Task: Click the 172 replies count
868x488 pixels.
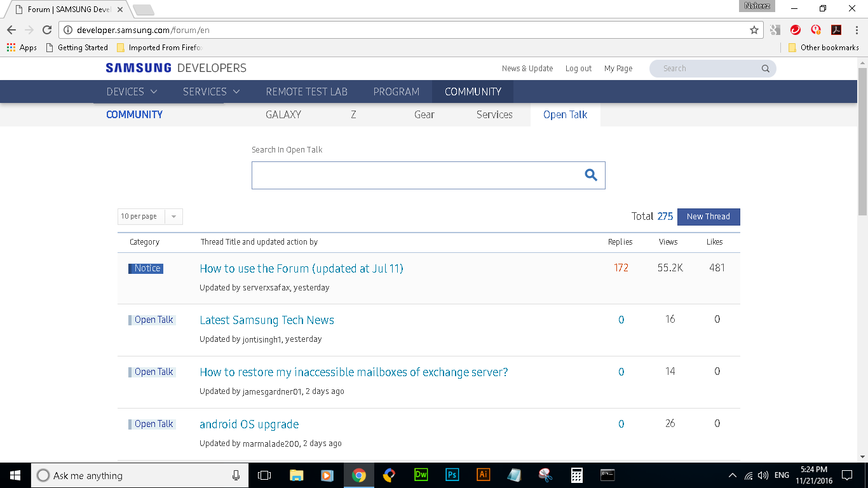Action: click(621, 268)
